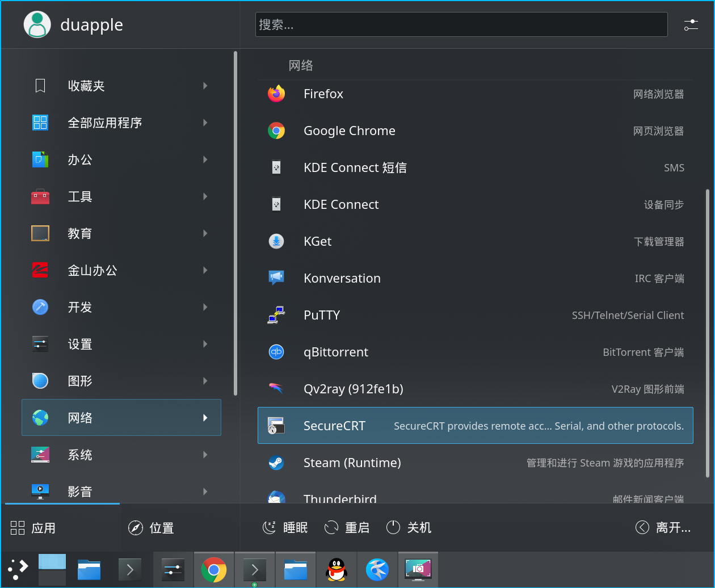This screenshot has height=588, width=715.
Task: Select the 影音 category
Action: 121,490
